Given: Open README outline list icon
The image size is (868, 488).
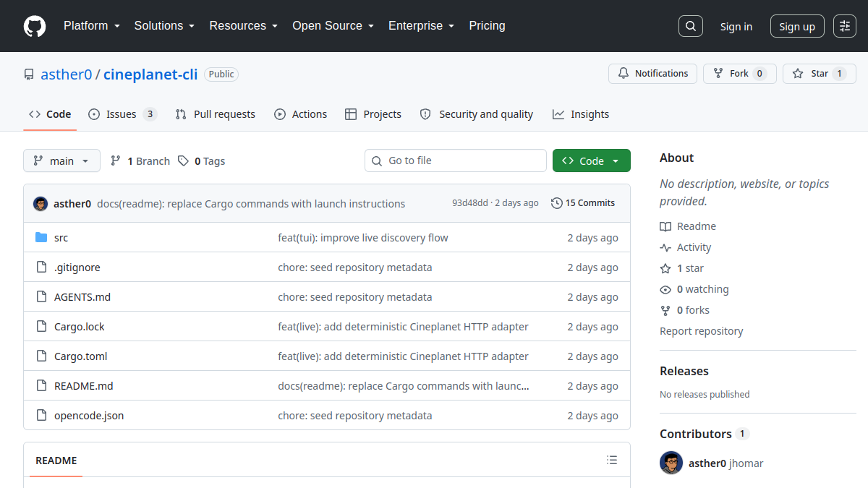Looking at the screenshot, I should (x=612, y=461).
